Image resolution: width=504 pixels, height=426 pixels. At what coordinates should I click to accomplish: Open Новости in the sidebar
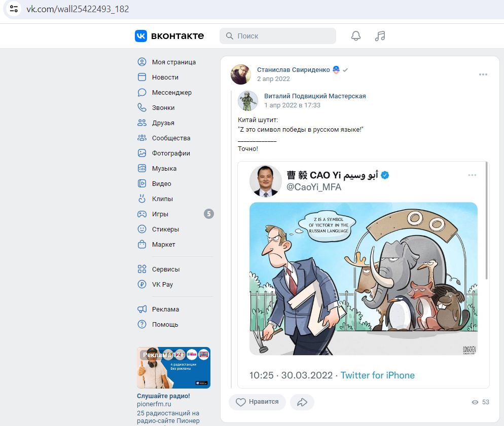click(165, 77)
